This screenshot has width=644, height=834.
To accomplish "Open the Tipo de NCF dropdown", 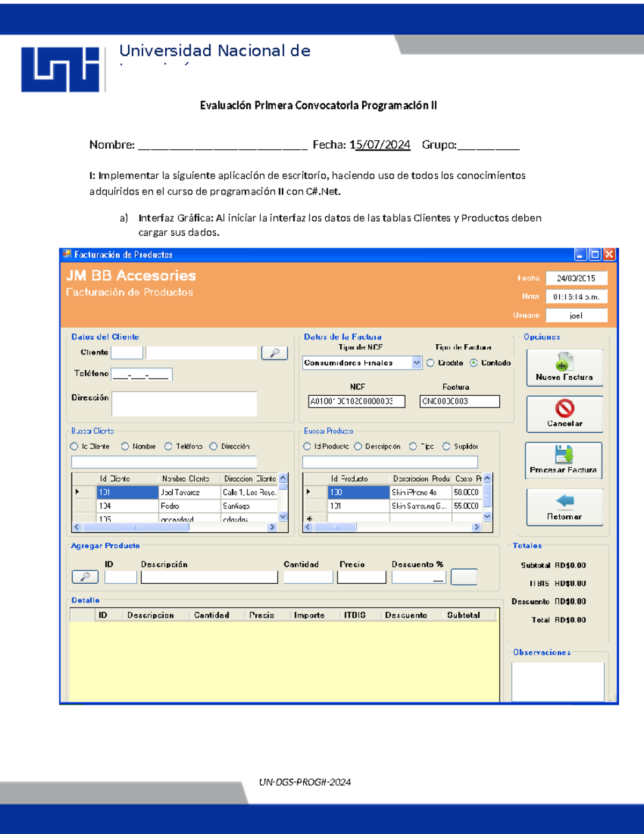I will pos(416,363).
